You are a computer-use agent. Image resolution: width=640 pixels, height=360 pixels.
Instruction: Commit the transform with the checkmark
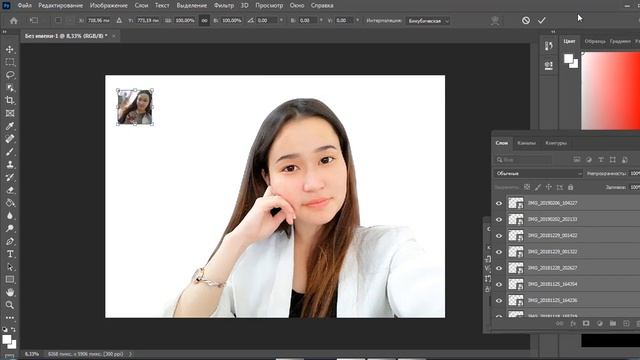pyautogui.click(x=541, y=20)
